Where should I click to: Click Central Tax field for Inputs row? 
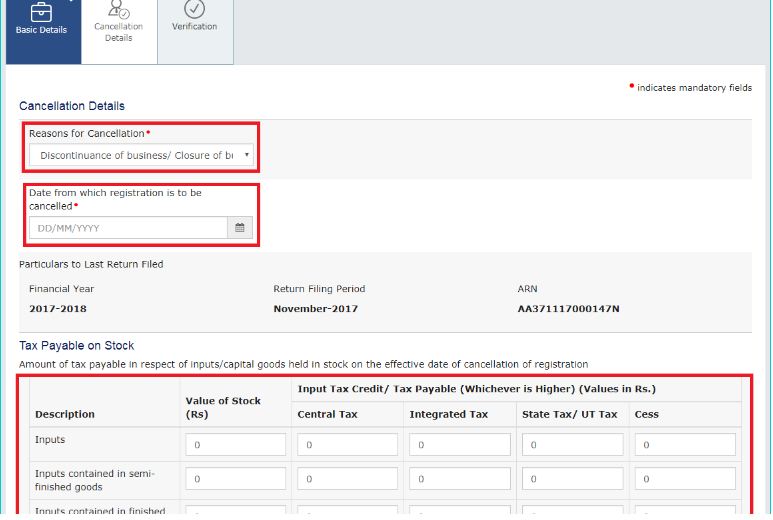click(x=347, y=445)
